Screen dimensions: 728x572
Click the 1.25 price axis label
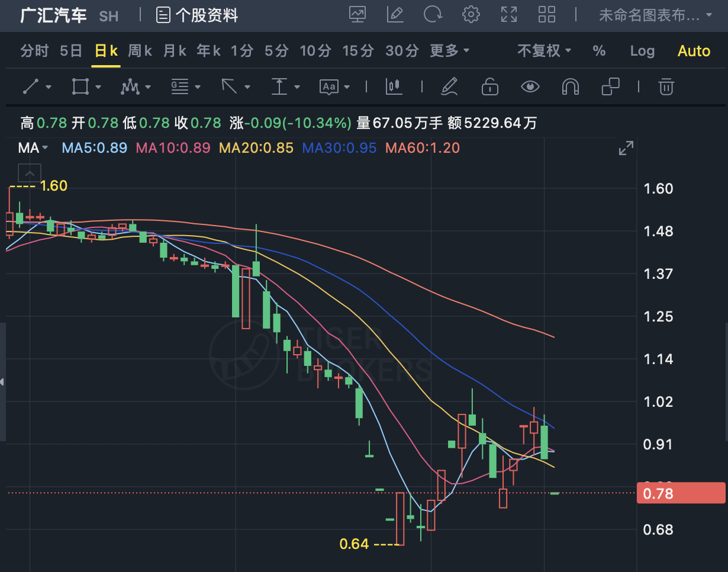(658, 316)
